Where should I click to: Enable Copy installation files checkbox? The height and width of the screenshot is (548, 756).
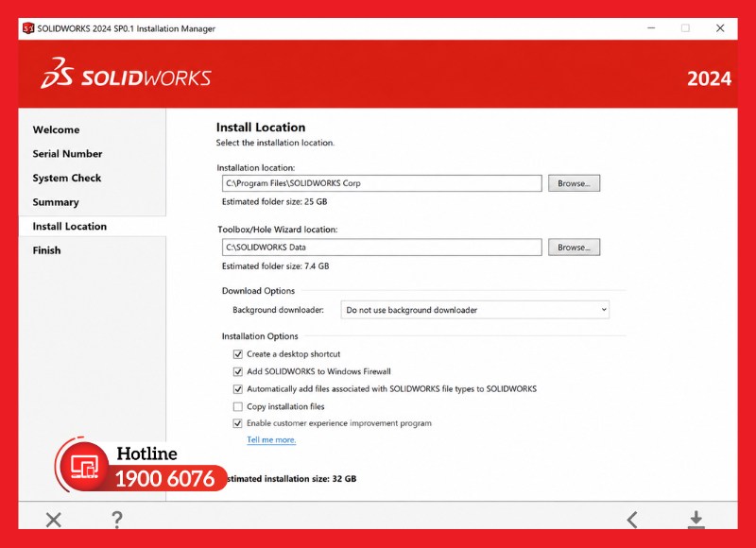238,406
